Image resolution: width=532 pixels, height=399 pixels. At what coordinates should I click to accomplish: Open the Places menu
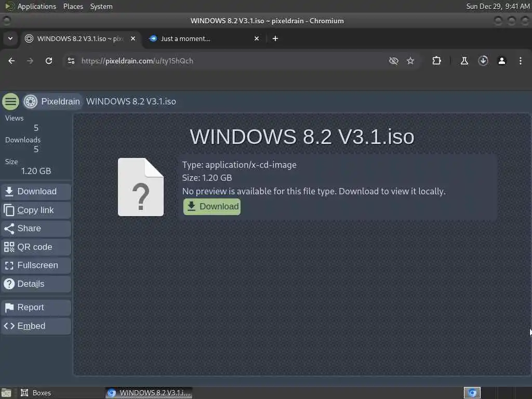pyautogui.click(x=73, y=6)
